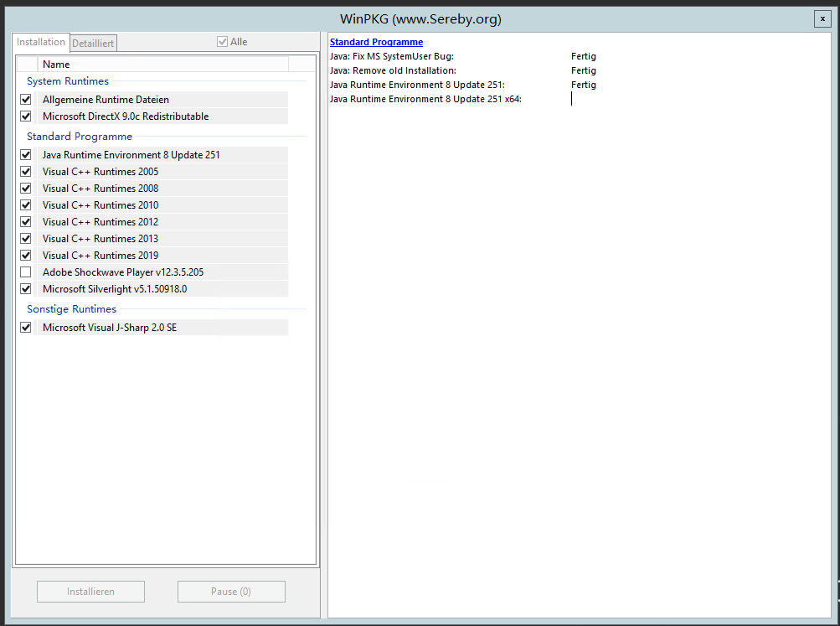Screen dimensions: 840x626
Task: Click the Pause (0) button
Action: [x=231, y=591]
